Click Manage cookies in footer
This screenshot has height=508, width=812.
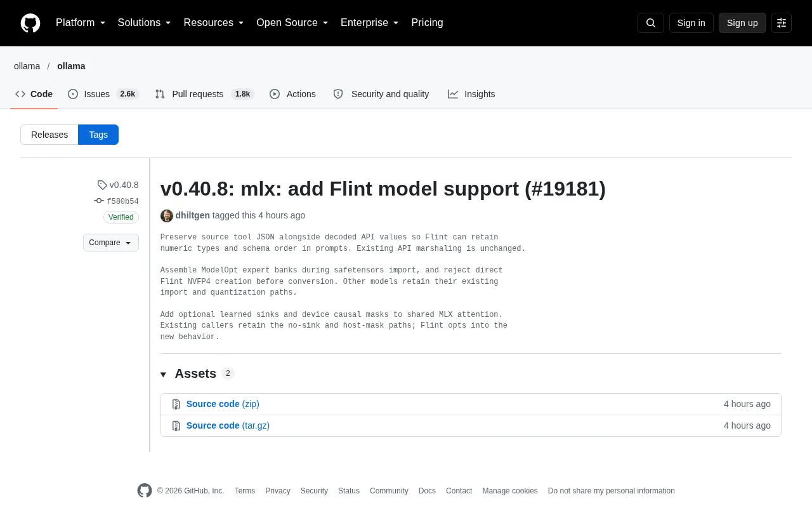510,491
